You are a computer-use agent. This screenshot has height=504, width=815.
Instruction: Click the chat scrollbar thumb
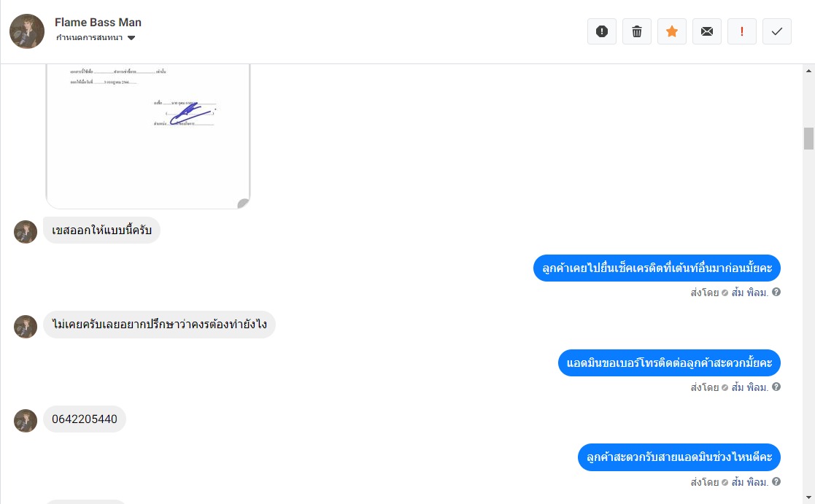pos(808,138)
